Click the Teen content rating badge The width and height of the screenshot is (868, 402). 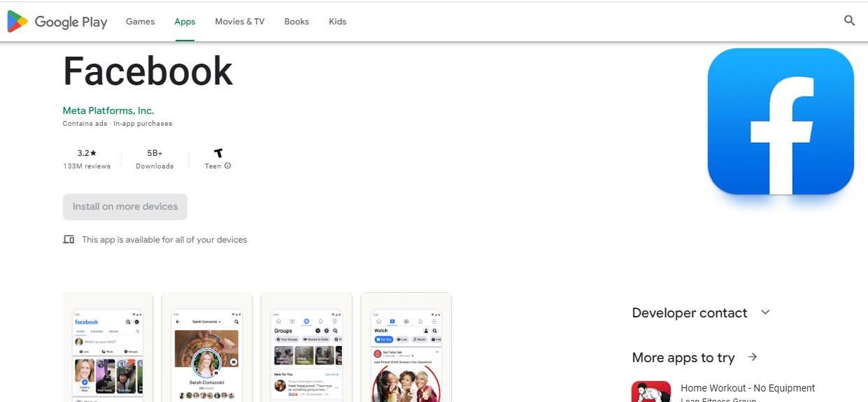[x=218, y=152]
